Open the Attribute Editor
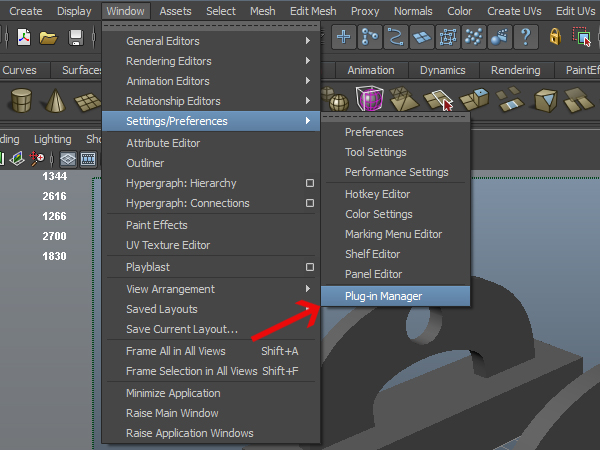 click(x=211, y=143)
